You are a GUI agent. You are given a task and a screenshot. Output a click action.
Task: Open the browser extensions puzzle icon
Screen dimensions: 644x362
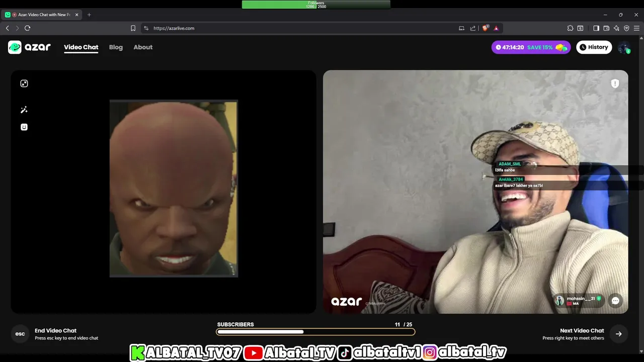pyautogui.click(x=570, y=28)
